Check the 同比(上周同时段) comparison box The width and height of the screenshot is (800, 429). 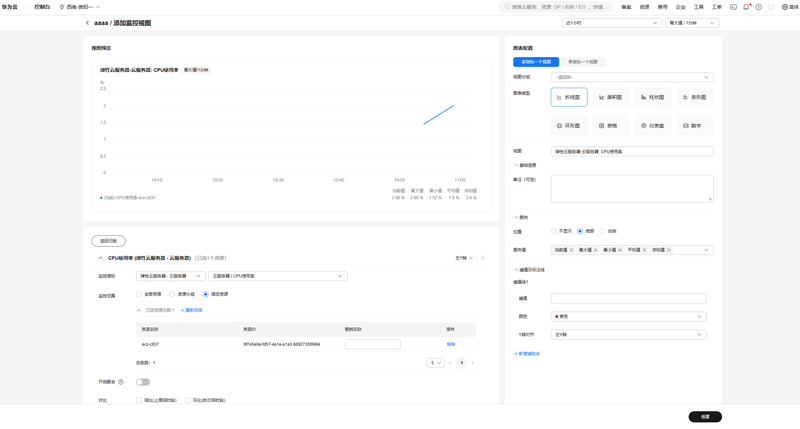click(139, 400)
